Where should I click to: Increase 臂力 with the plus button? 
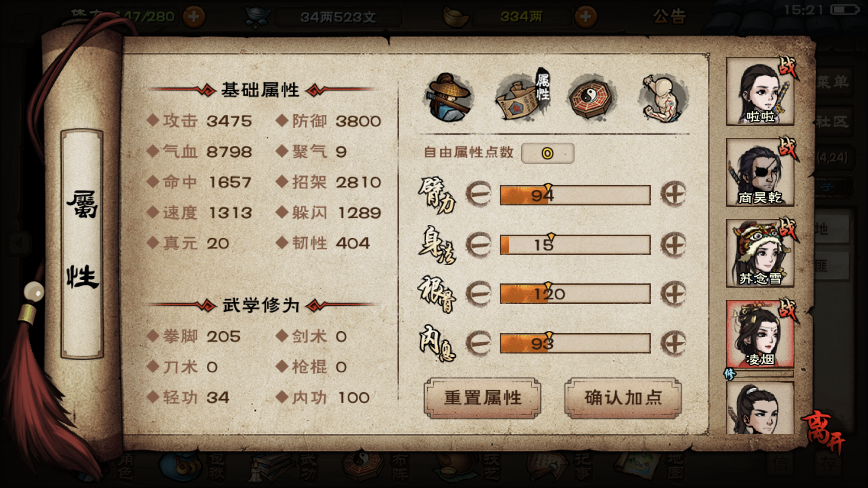pyautogui.click(x=674, y=194)
